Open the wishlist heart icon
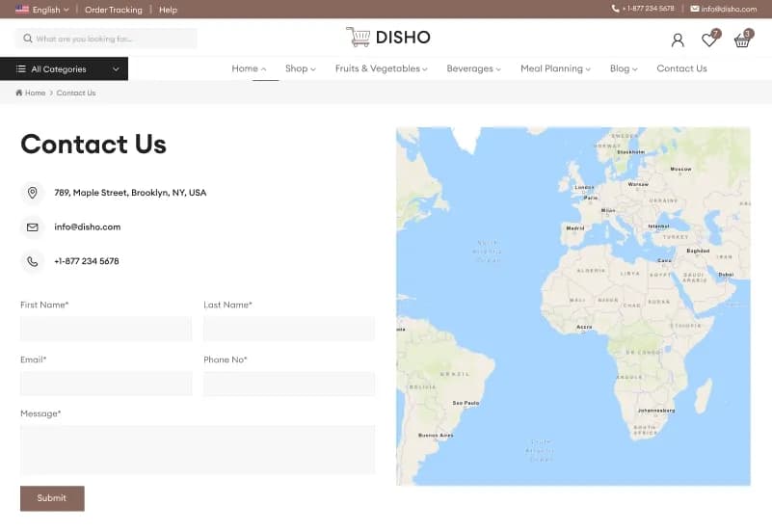 point(709,40)
